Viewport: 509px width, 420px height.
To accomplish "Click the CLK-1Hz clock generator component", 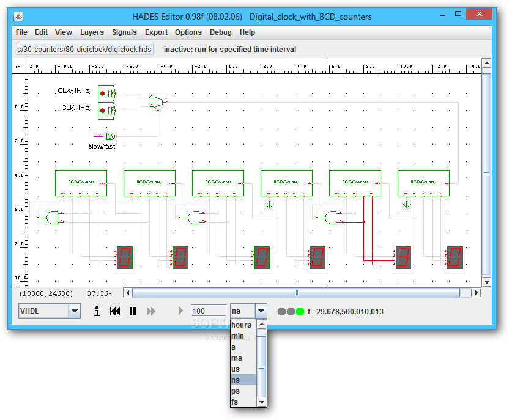I will pyautogui.click(x=106, y=111).
